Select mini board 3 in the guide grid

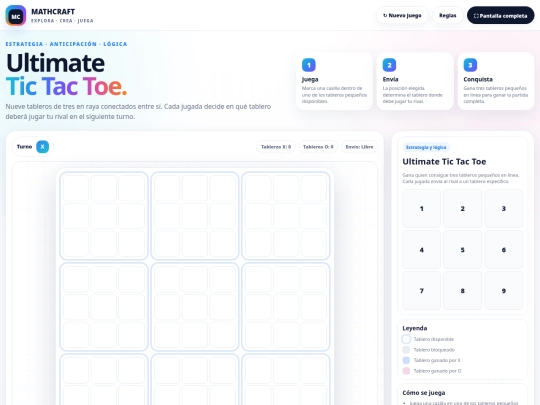click(x=504, y=208)
